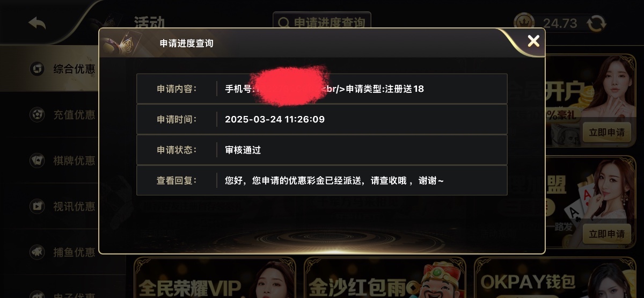Screen dimensions: 644x298
Task: Switch to 充值优惠 tab label
Action: coord(74,114)
